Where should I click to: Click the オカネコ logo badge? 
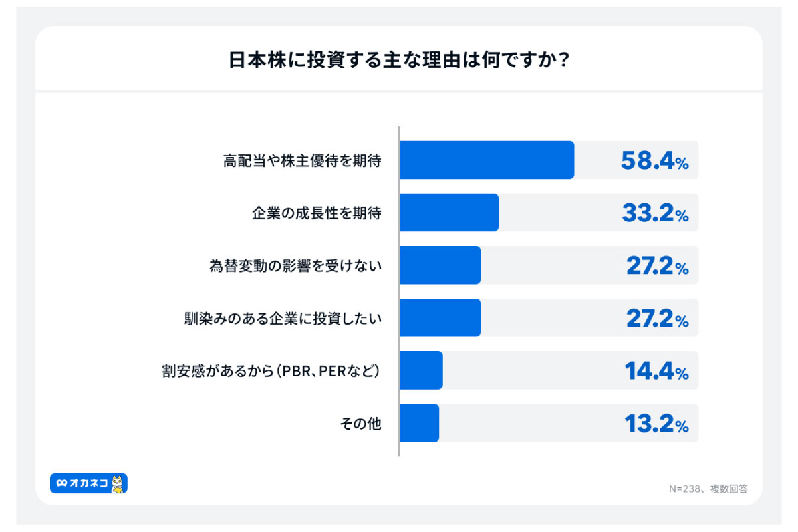pos(88,483)
